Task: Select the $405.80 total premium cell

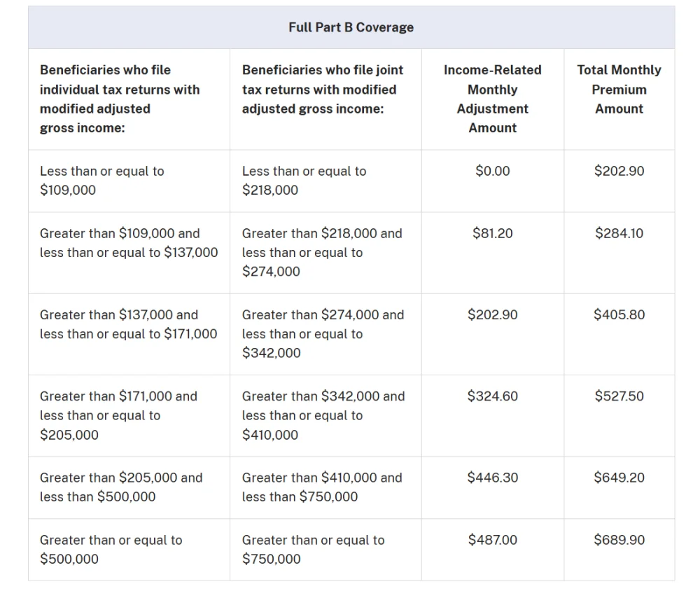Action: click(619, 314)
